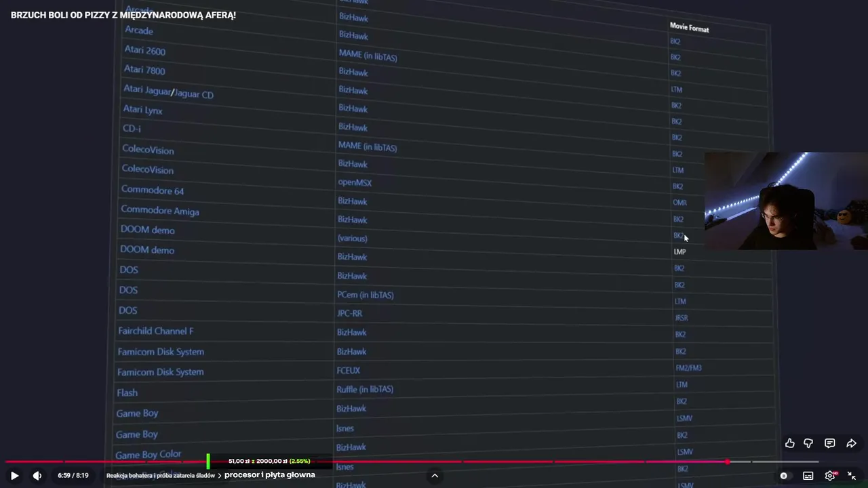Image resolution: width=868 pixels, height=488 pixels.
Task: Toggle the autoplay switch
Action: pyautogui.click(x=784, y=476)
